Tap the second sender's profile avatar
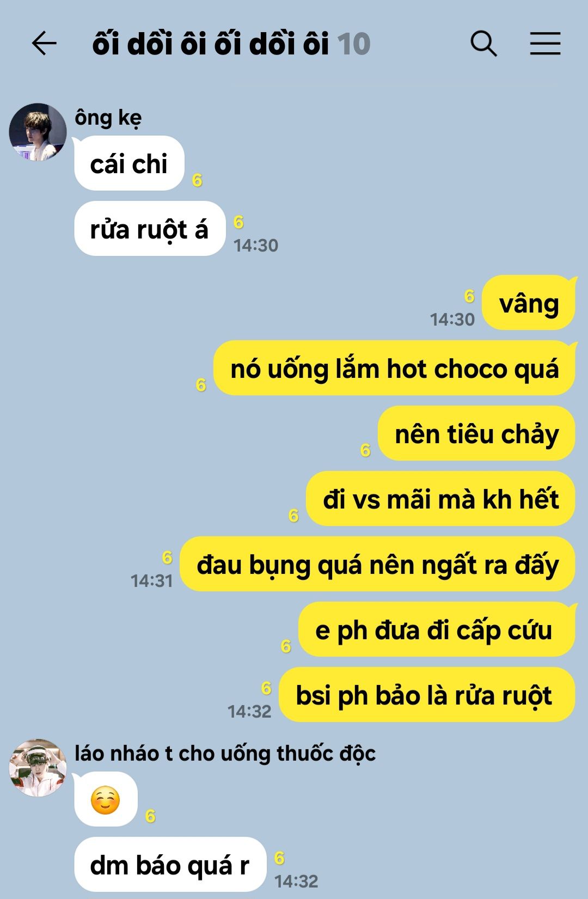 38,768
